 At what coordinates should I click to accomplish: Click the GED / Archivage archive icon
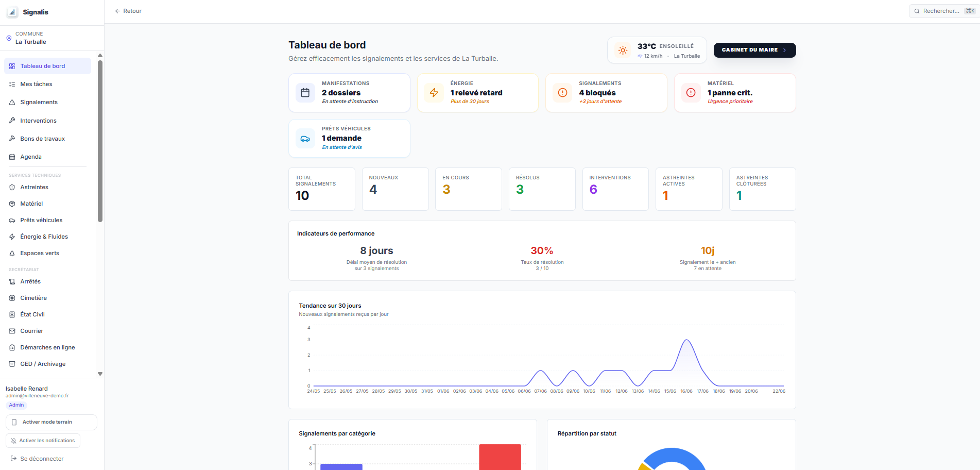tap(12, 364)
